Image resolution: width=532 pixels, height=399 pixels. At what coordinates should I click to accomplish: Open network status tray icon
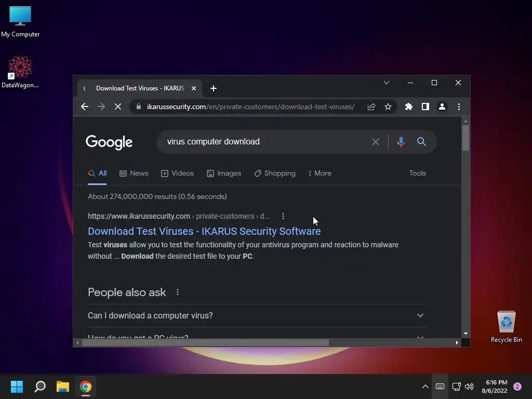pyautogui.click(x=456, y=387)
